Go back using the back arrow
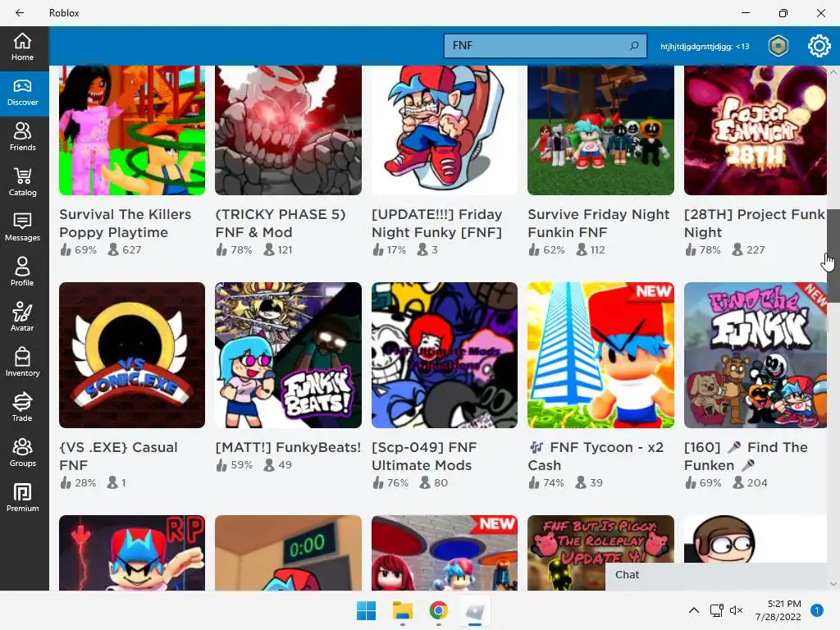Viewport: 840px width, 630px height. [x=20, y=13]
